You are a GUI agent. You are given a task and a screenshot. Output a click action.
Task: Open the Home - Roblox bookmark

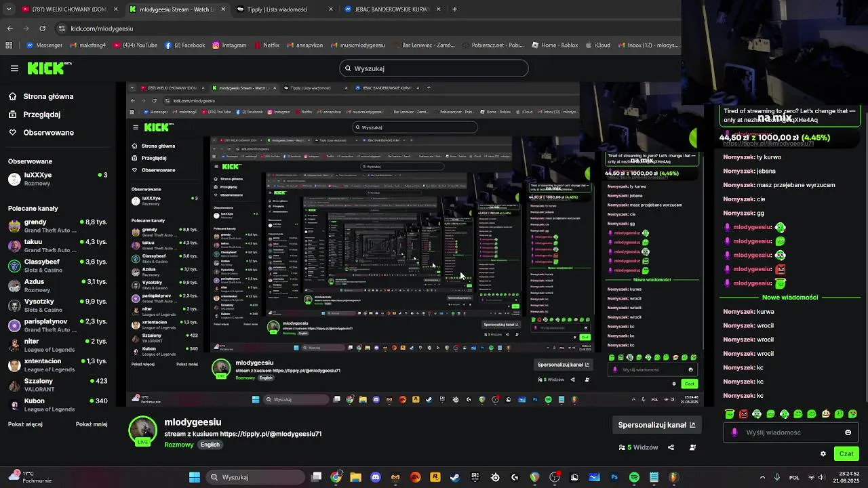click(555, 45)
